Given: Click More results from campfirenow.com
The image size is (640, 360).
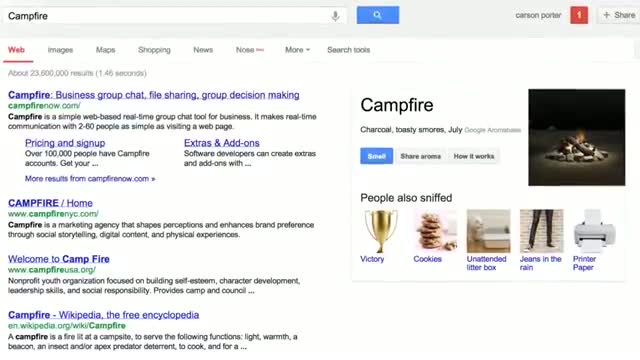Looking at the screenshot, I should click(90, 178).
